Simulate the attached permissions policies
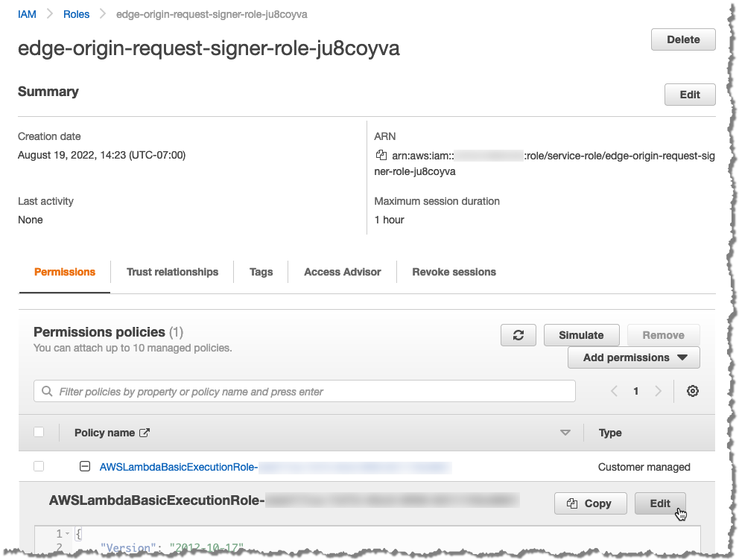Screen dimensions: 739x560 [x=581, y=335]
